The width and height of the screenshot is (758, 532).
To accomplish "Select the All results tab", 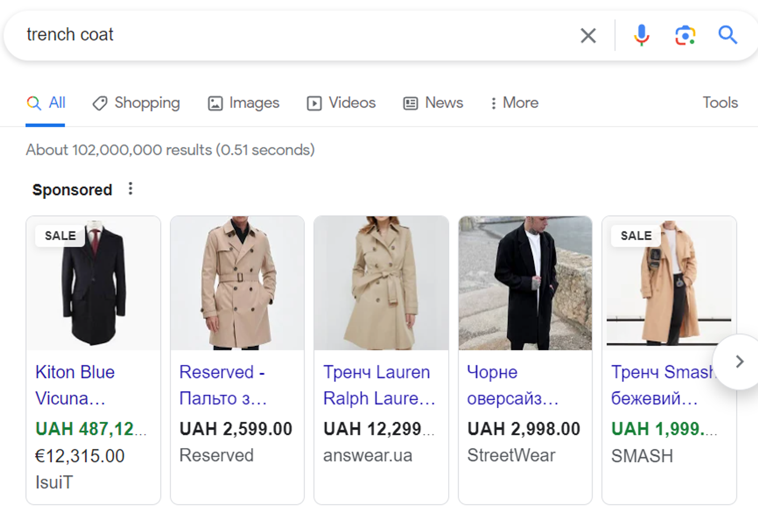I will tap(46, 103).
